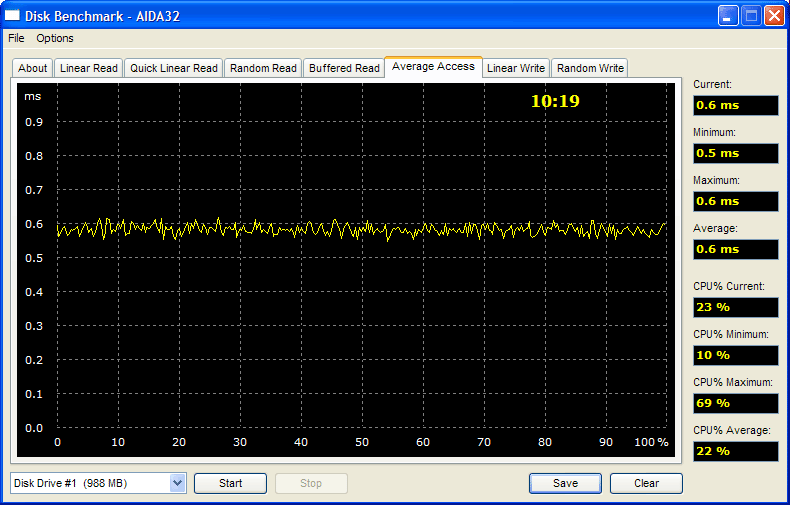Open the Options menu

[55, 38]
